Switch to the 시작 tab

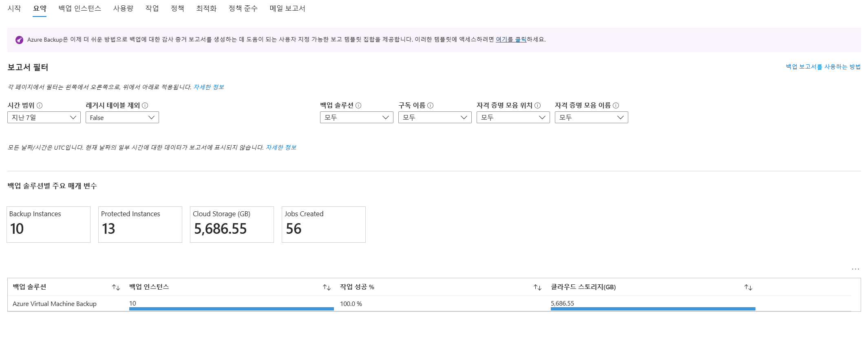pyautogui.click(x=14, y=9)
